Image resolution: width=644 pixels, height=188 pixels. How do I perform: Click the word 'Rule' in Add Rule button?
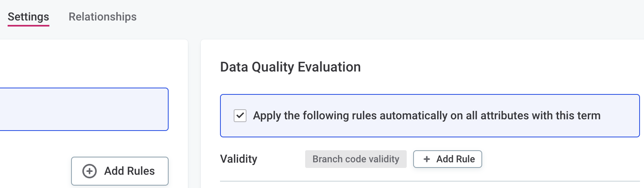click(466, 159)
